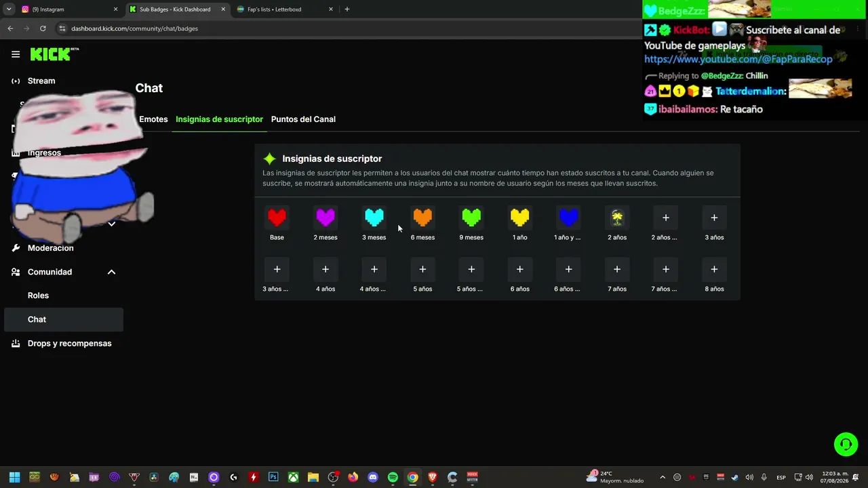Open Steam from the system tray
This screenshot has width=868, height=488.
click(734, 477)
